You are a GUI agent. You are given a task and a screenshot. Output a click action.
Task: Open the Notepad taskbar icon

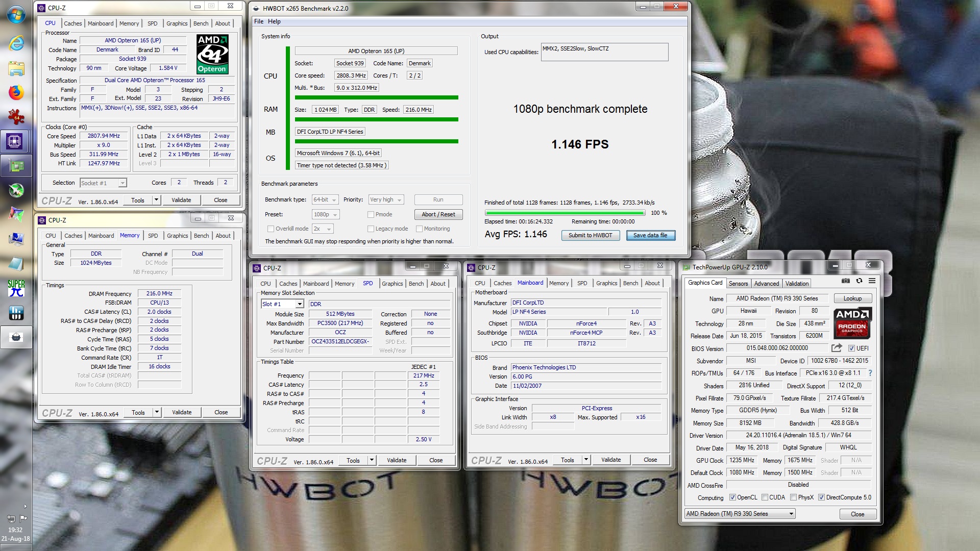16,263
